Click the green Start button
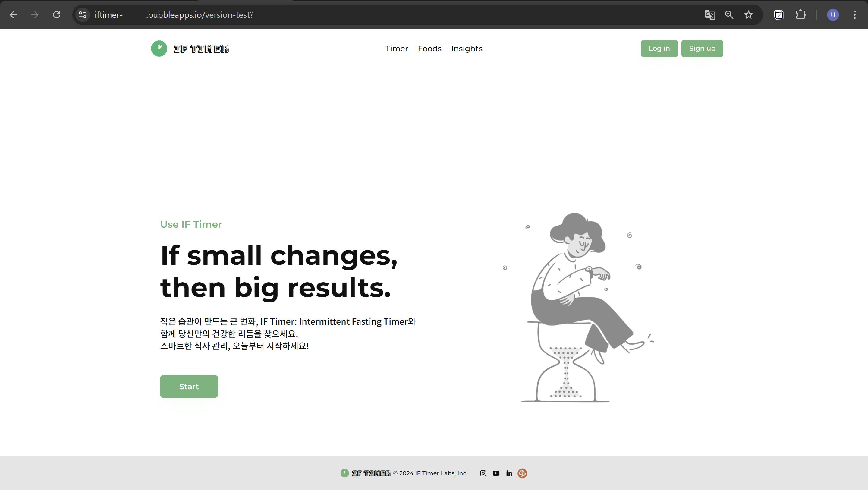868x490 pixels. [x=189, y=387]
